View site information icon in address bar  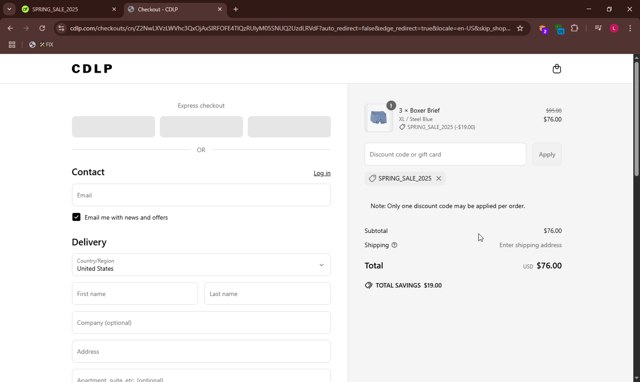(61, 28)
